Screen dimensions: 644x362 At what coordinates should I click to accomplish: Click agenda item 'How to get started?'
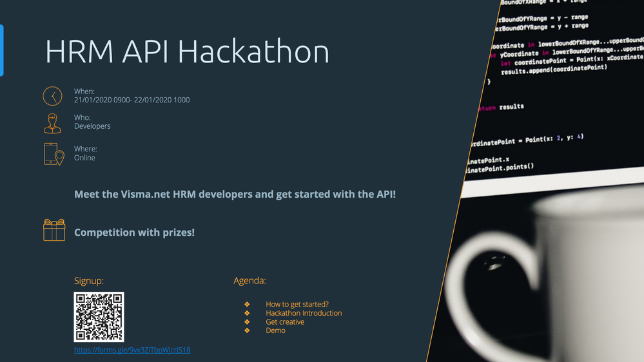point(297,304)
